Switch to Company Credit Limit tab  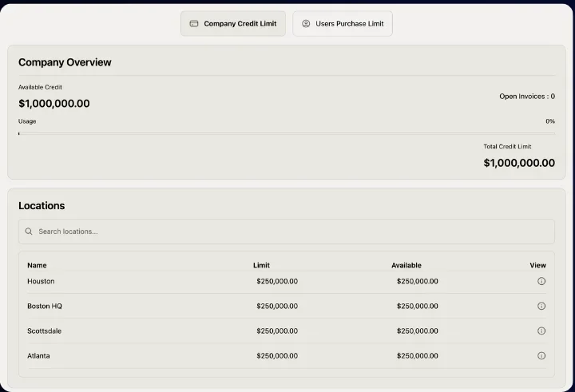click(233, 23)
